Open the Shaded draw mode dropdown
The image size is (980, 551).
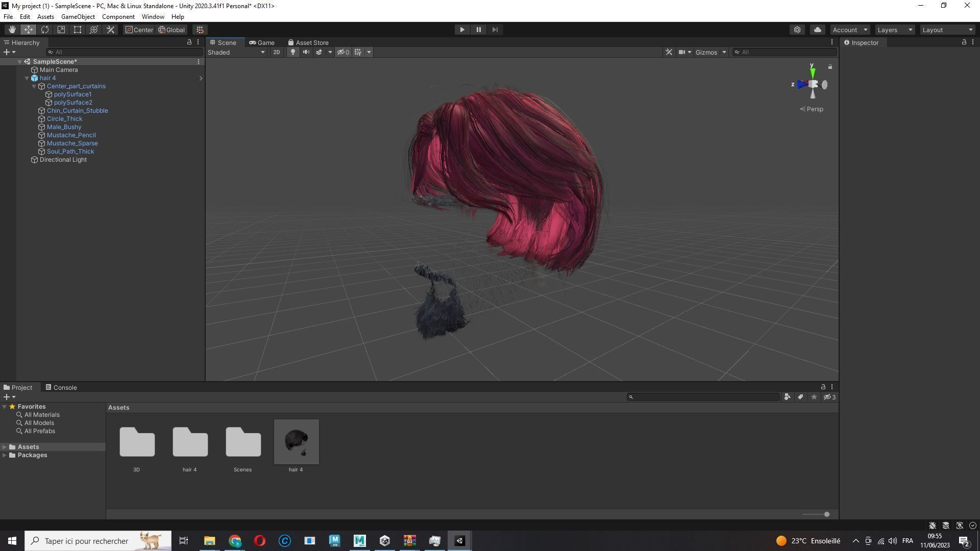(236, 52)
